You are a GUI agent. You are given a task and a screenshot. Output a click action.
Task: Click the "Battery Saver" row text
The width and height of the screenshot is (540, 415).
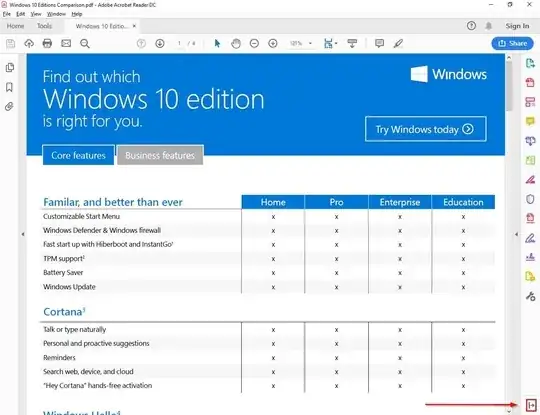point(63,273)
